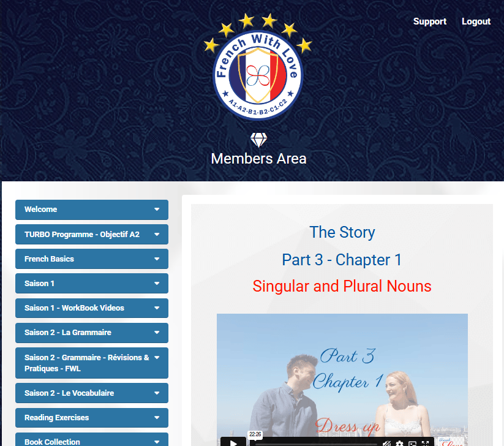This screenshot has height=446, width=504.
Task: Open the Reading Exercises section
Action: (x=92, y=418)
